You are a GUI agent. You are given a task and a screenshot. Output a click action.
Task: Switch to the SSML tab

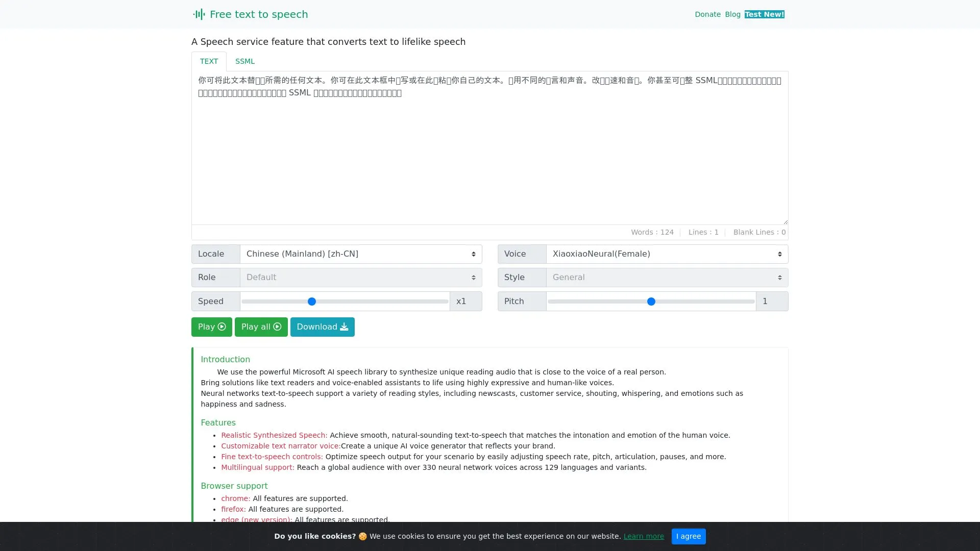click(x=244, y=61)
